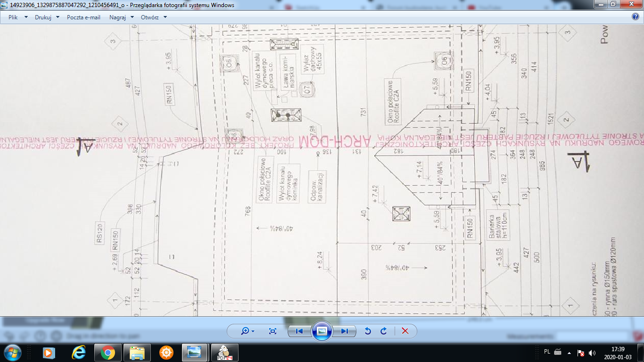This screenshot has height=362, width=644.
Task: Start the slideshow with center button
Action: click(x=322, y=331)
